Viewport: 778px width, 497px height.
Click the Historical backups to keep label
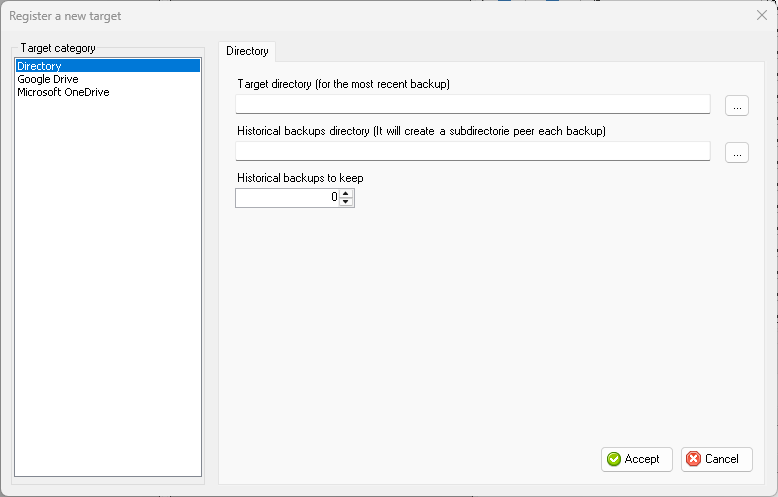click(300, 178)
